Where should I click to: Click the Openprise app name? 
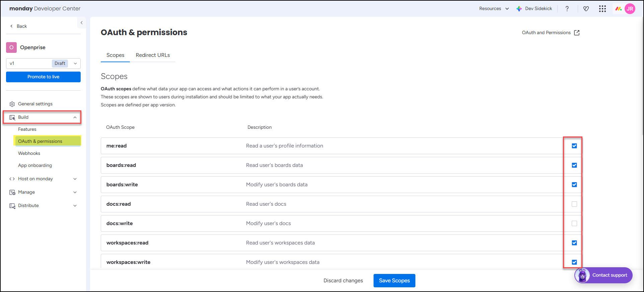pos(32,47)
